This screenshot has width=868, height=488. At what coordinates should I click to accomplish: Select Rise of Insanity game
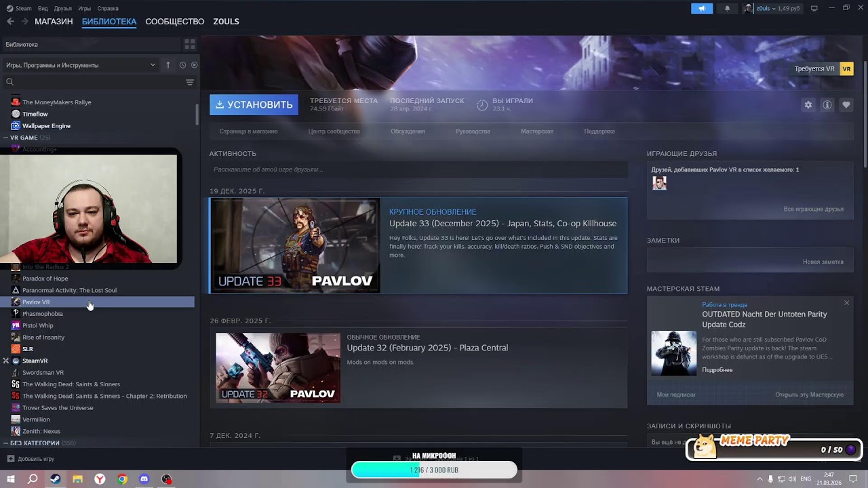43,338
